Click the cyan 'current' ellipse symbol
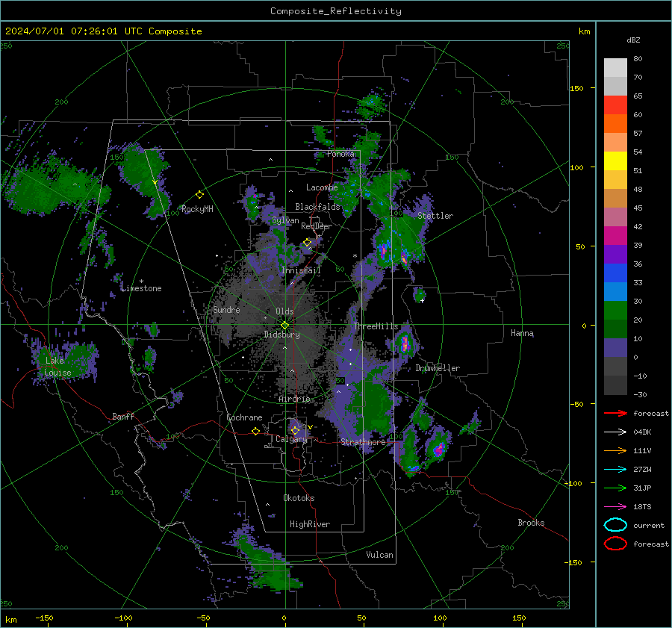The image size is (672, 628). [615, 525]
